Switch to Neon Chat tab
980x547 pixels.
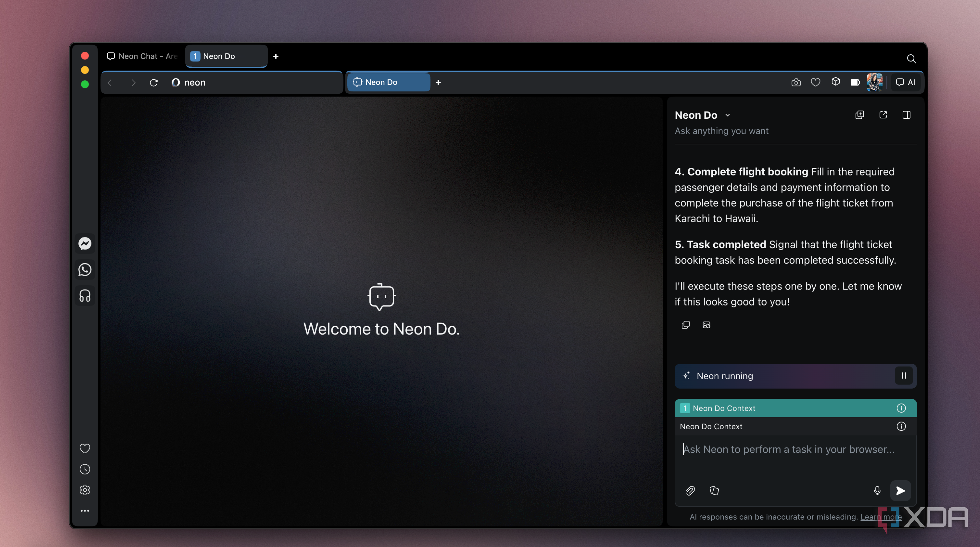click(143, 56)
